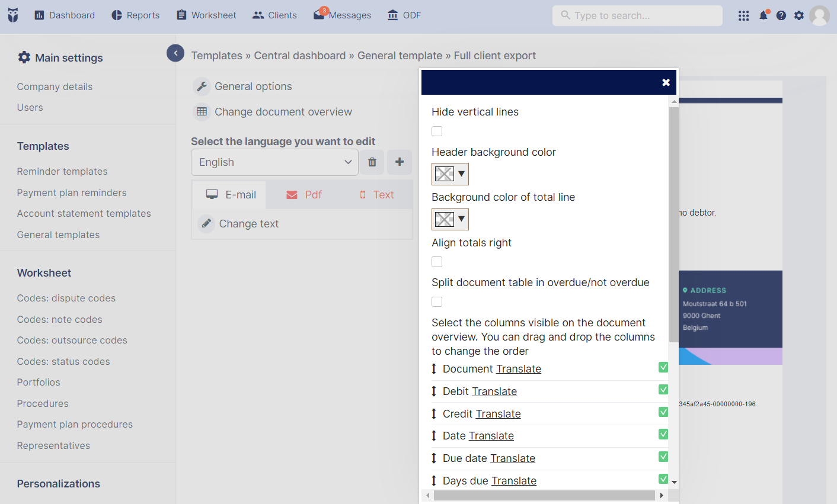Enable Hide vertical lines checkbox
Screen dimensions: 837x504
pos(437,131)
